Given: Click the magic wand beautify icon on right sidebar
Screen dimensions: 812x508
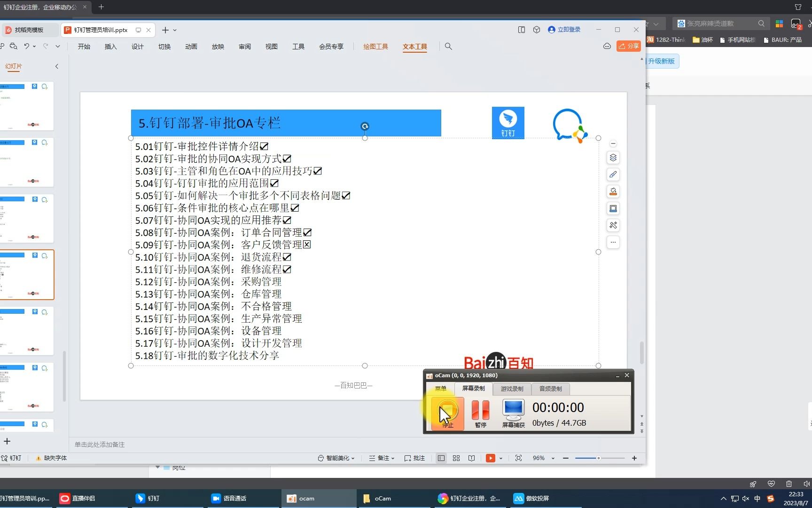Looking at the screenshot, I should (613, 225).
